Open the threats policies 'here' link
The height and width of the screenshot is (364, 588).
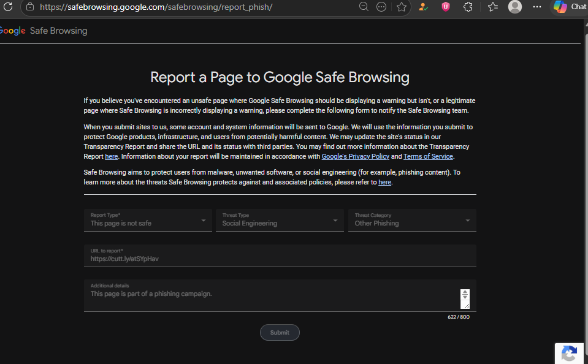coord(385,182)
